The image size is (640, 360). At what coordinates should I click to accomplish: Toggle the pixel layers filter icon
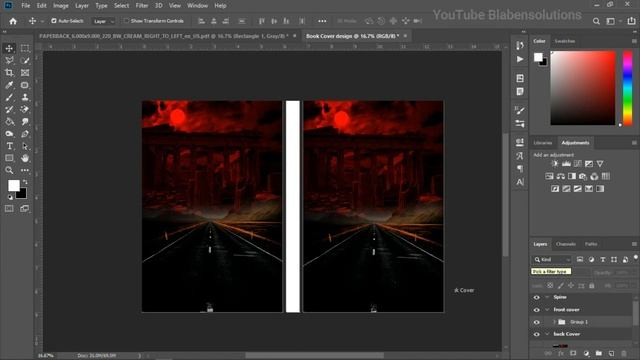(580, 260)
